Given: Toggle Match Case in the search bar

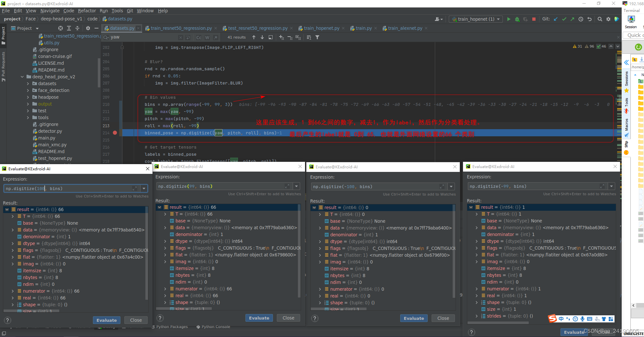Looking at the screenshot, I should point(199,37).
